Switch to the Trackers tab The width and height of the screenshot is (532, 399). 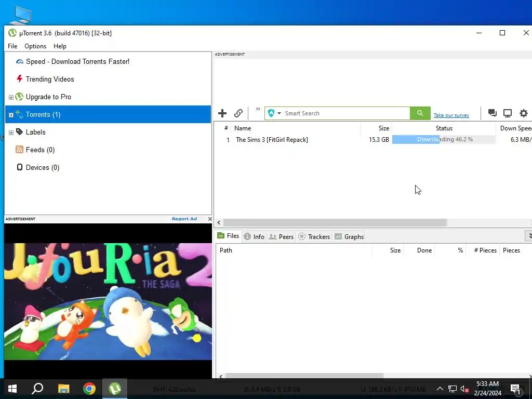tap(314, 236)
